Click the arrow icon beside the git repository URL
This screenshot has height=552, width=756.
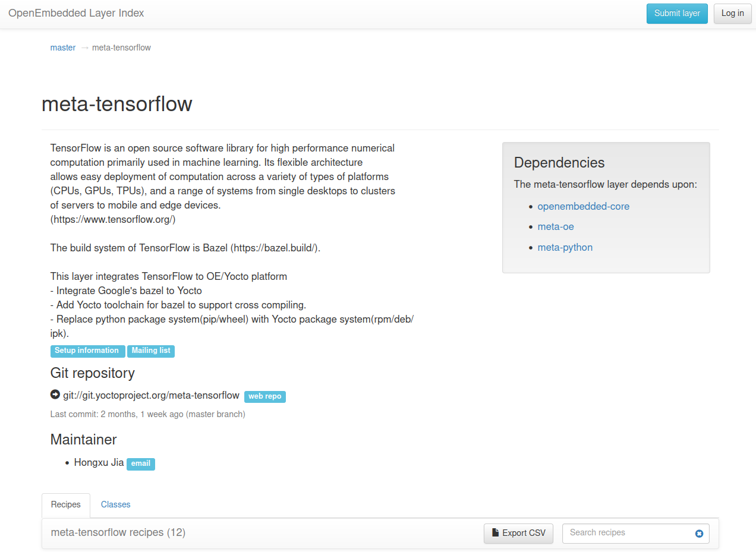[x=55, y=395]
